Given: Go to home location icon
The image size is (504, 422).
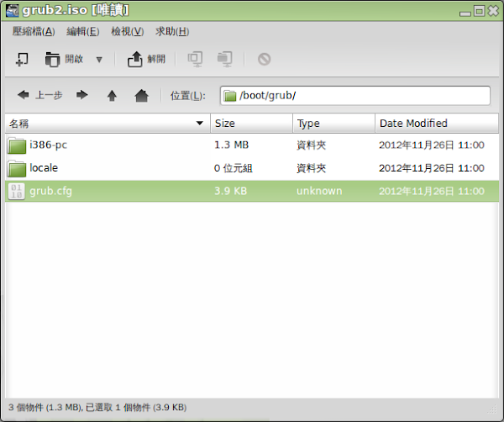Looking at the screenshot, I should tap(141, 95).
